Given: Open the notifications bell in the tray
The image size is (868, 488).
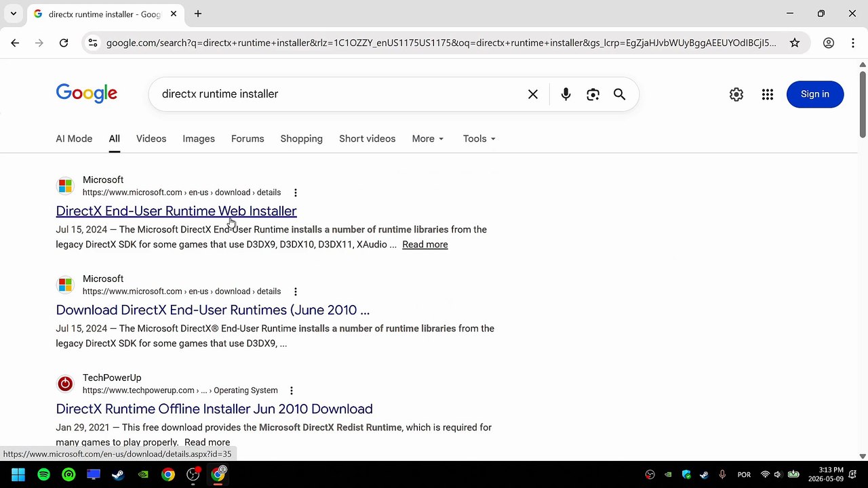Looking at the screenshot, I should (853, 474).
